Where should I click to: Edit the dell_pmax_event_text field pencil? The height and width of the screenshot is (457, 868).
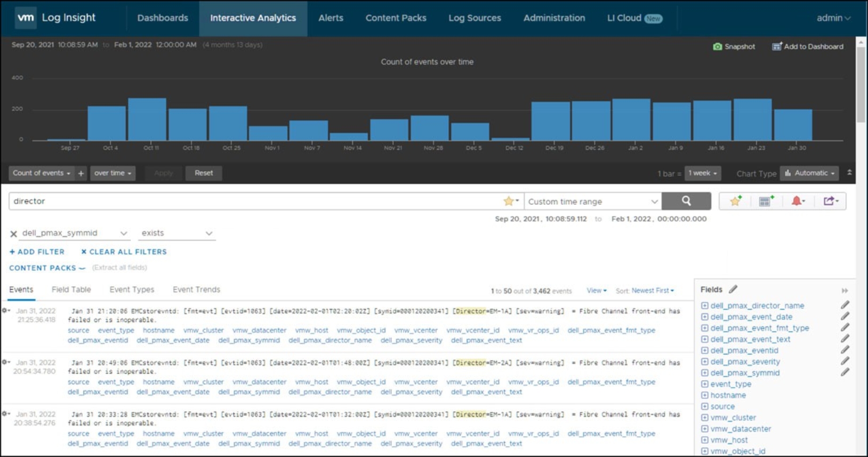pos(845,339)
